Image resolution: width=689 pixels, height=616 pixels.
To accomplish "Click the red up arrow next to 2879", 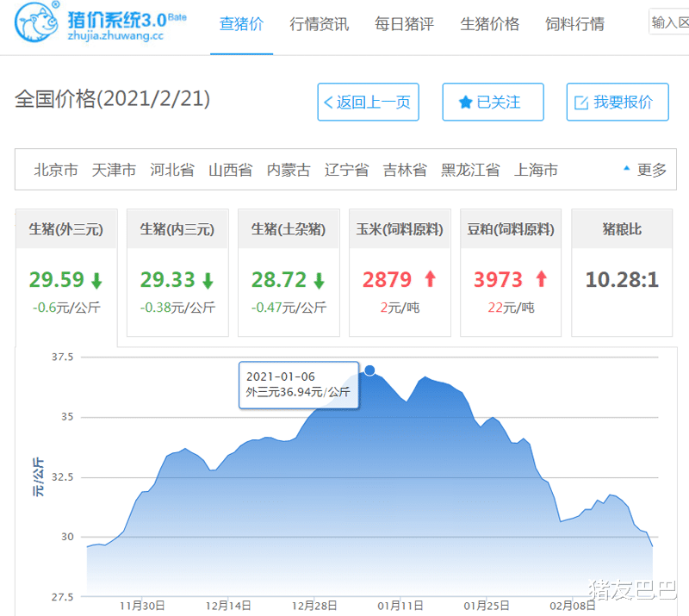I will pyautogui.click(x=428, y=278).
